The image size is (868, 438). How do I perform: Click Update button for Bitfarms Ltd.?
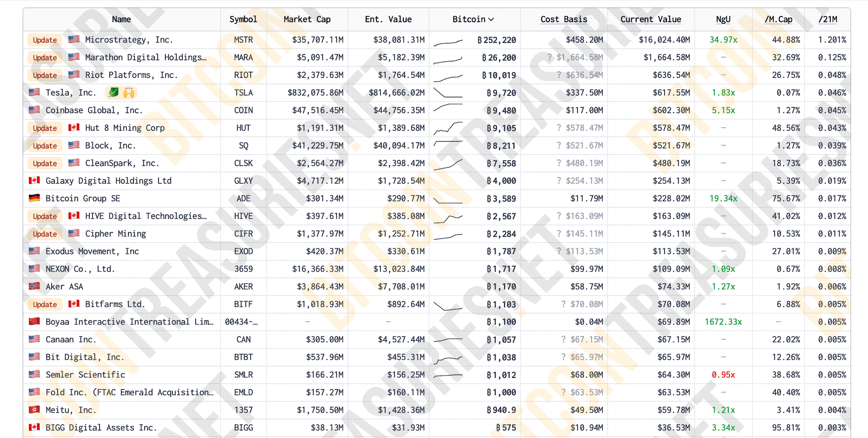coord(45,305)
